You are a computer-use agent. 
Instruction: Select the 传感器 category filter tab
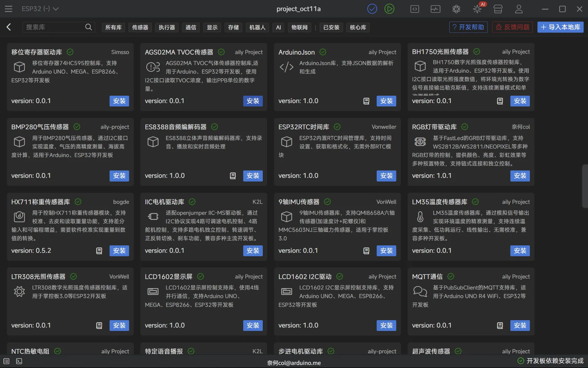click(x=140, y=27)
